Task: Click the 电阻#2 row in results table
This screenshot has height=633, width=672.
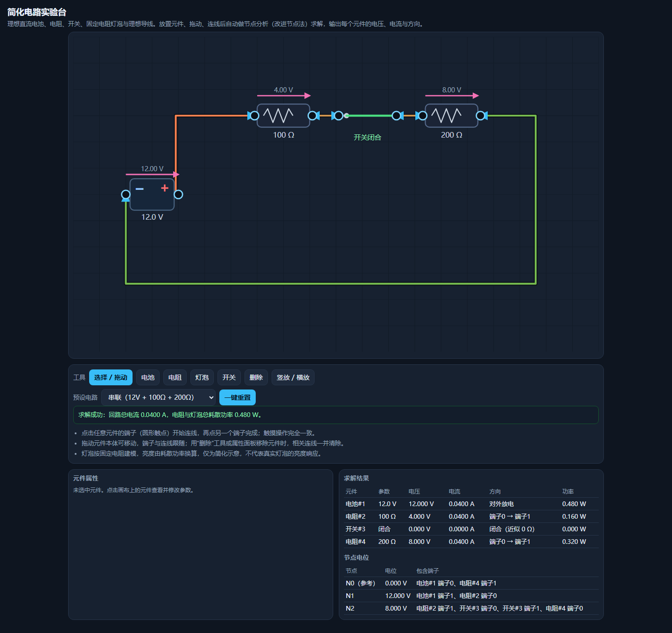Action: [471, 516]
